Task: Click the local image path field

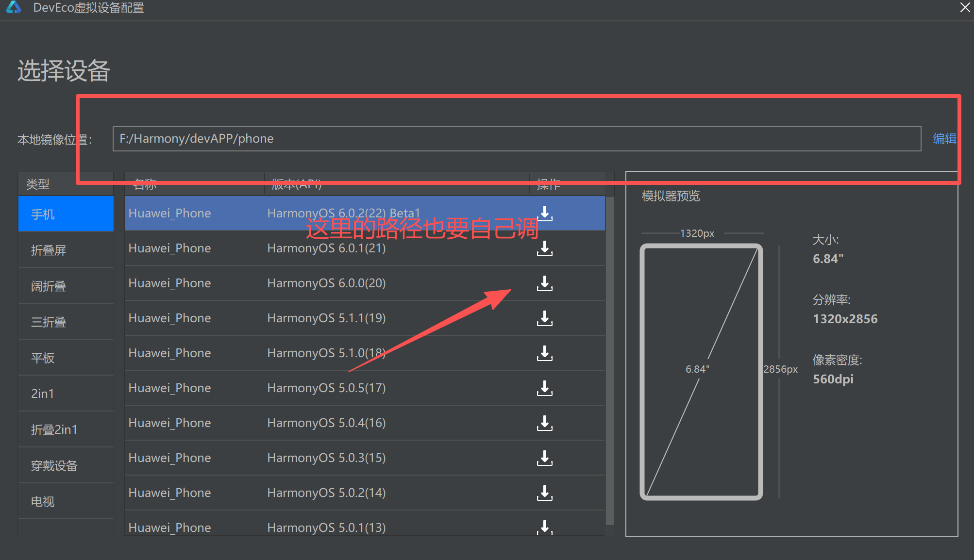Action: coord(516,139)
